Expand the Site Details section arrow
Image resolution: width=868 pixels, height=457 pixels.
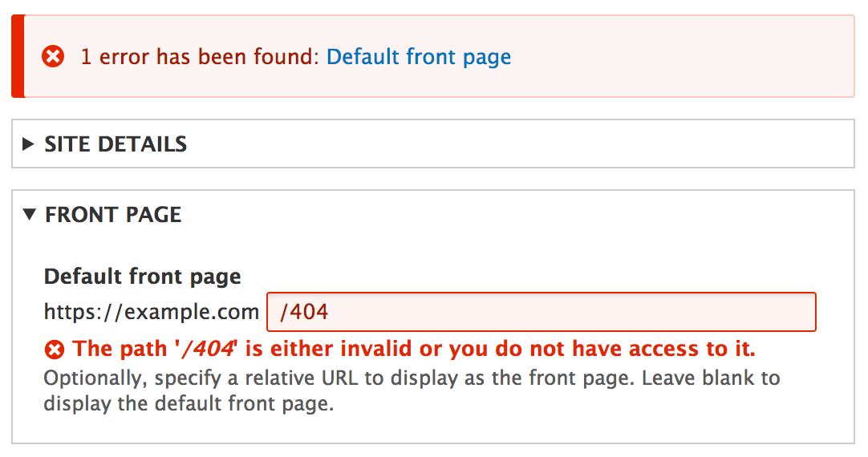29,144
